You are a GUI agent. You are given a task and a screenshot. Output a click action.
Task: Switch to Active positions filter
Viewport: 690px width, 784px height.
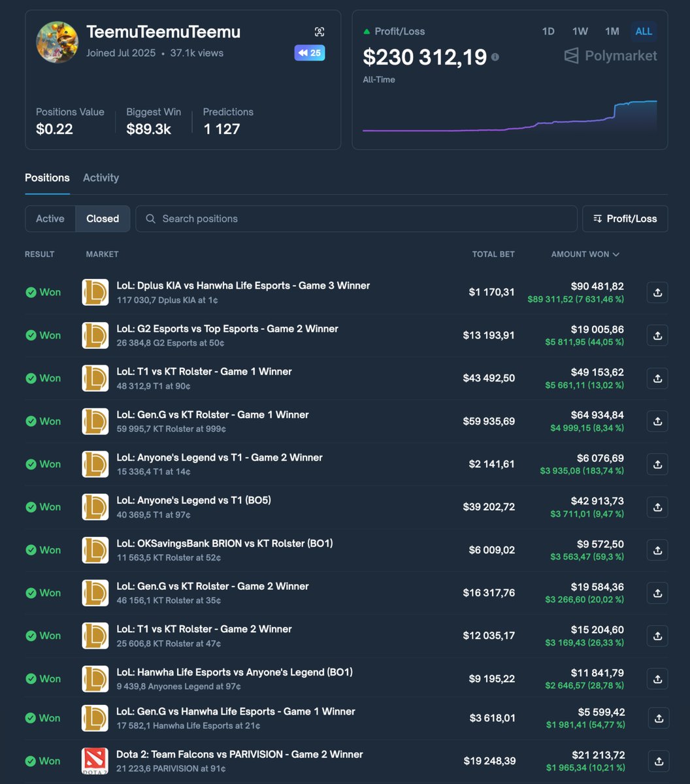(x=50, y=219)
